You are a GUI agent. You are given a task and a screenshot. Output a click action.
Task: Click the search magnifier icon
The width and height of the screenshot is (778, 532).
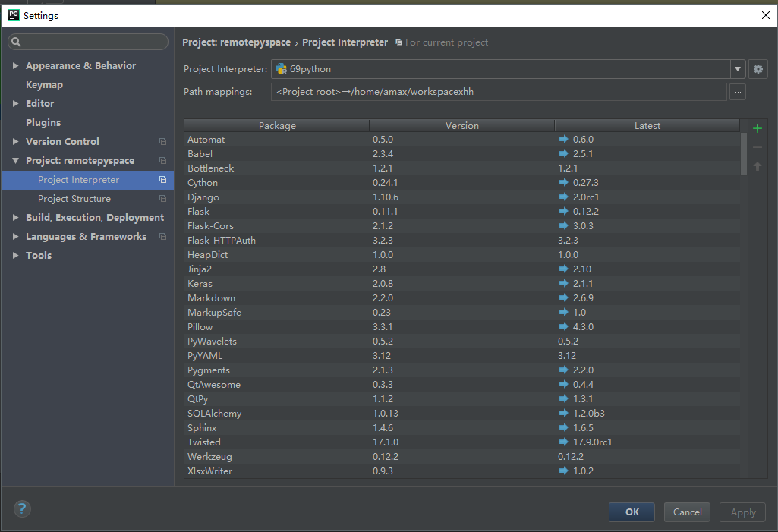(x=17, y=42)
